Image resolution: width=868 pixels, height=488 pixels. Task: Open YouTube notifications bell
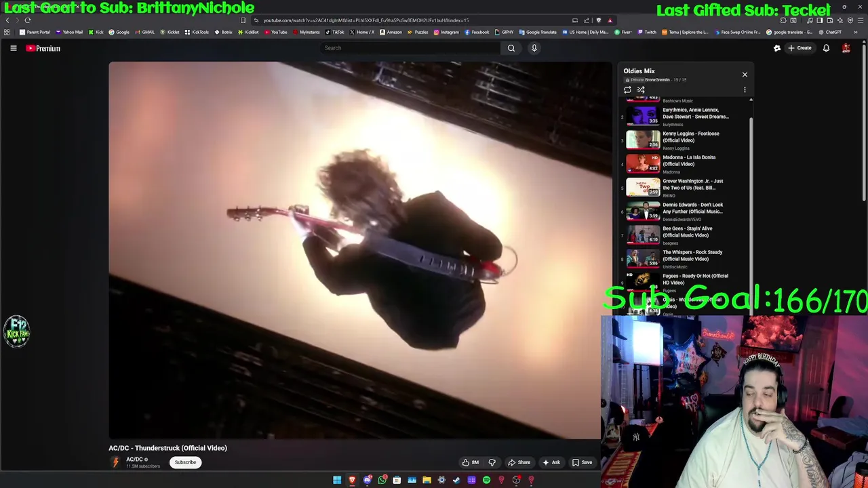tap(826, 48)
